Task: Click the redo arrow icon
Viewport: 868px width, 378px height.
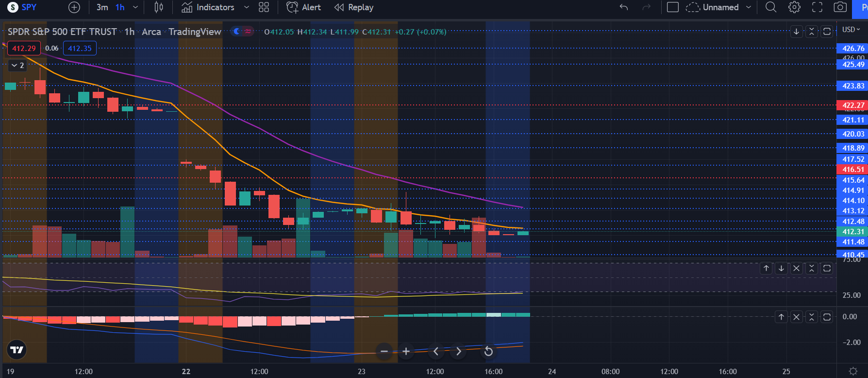Action: [x=646, y=7]
